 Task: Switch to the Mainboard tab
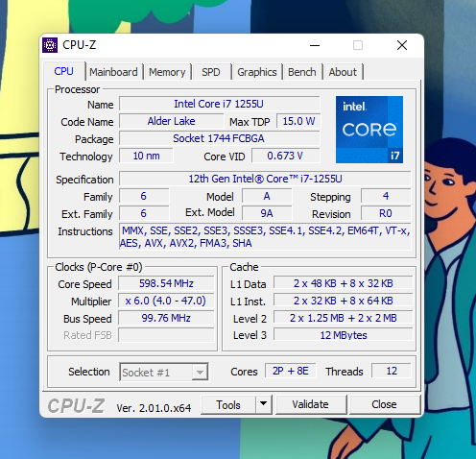pyautogui.click(x=113, y=72)
